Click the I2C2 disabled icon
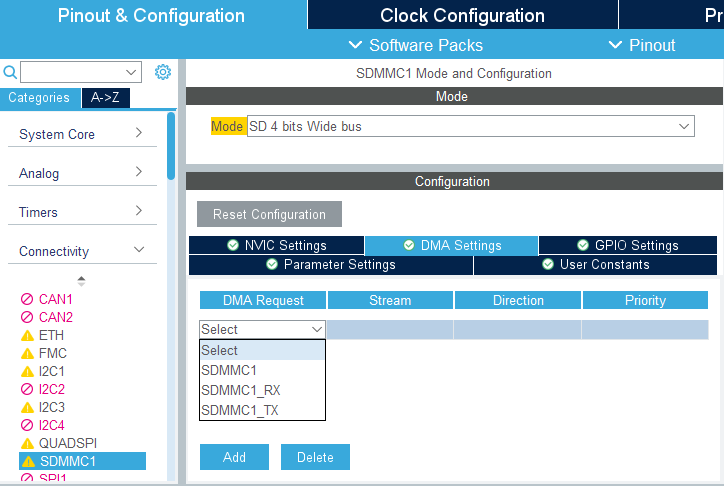 27,389
